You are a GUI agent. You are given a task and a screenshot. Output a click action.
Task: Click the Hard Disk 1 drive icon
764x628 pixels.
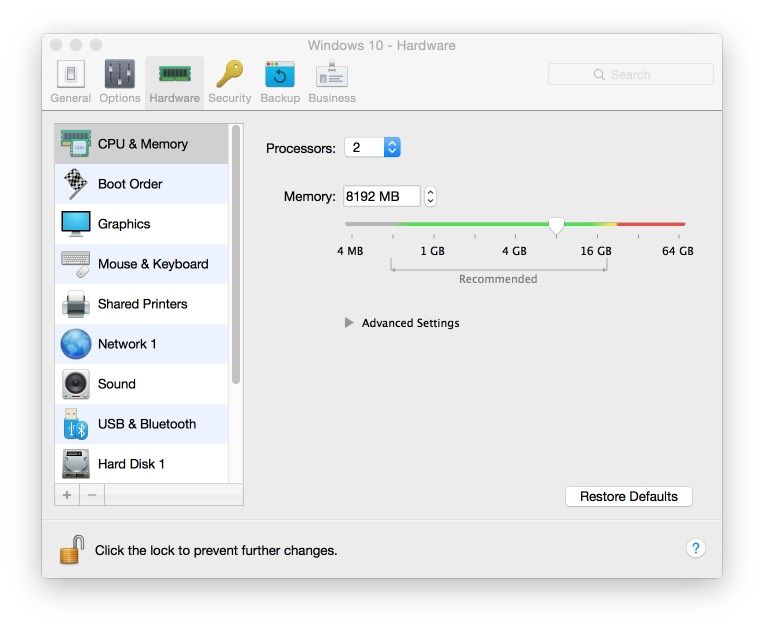(x=76, y=464)
